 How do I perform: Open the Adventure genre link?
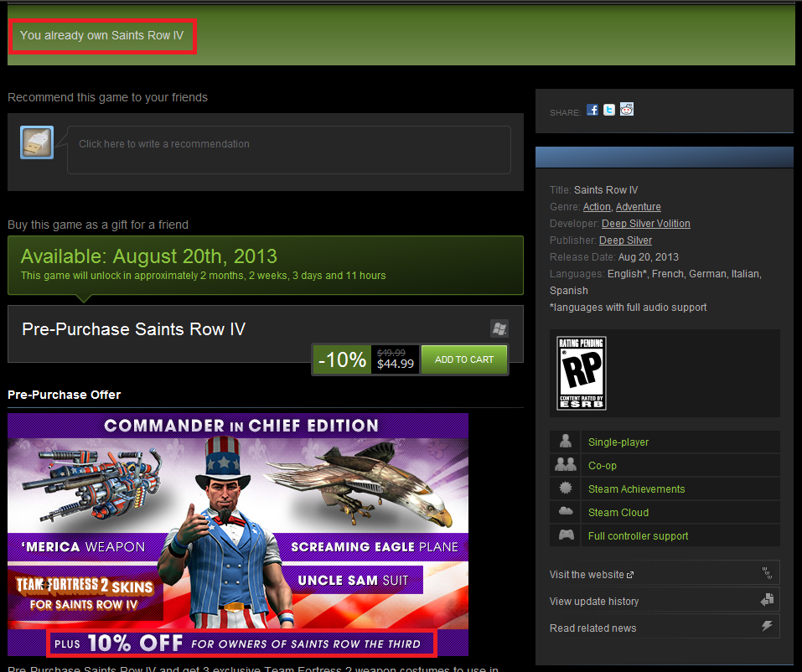639,207
